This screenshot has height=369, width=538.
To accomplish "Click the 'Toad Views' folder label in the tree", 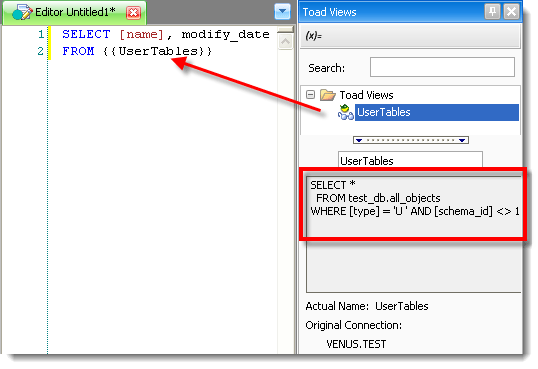I will click(366, 95).
